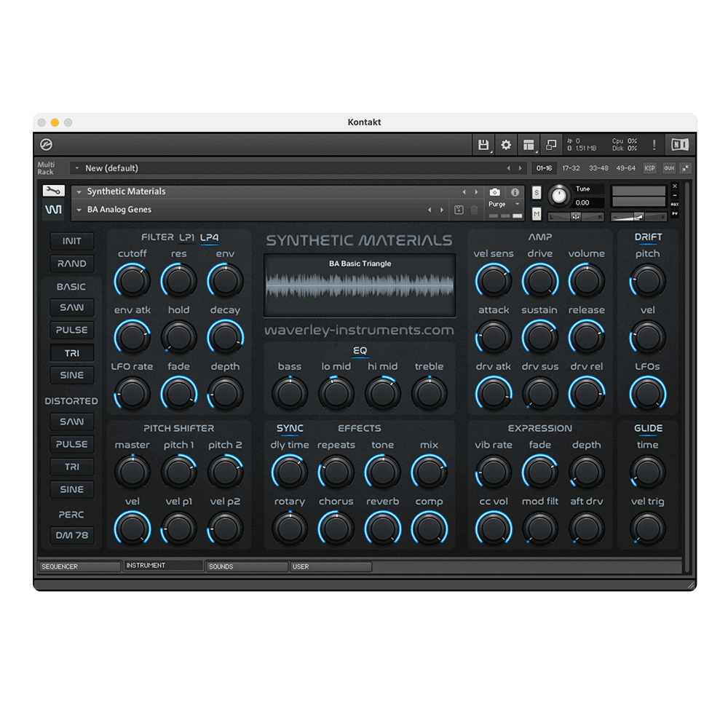This screenshot has height=728, width=728.
Task: Collapse instrument with the minus button
Action: tap(675, 195)
